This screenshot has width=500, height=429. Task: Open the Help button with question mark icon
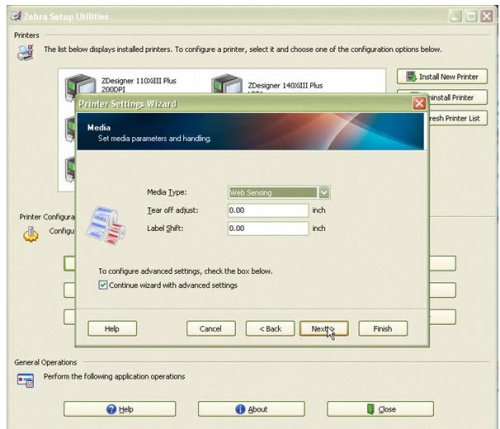click(120, 409)
